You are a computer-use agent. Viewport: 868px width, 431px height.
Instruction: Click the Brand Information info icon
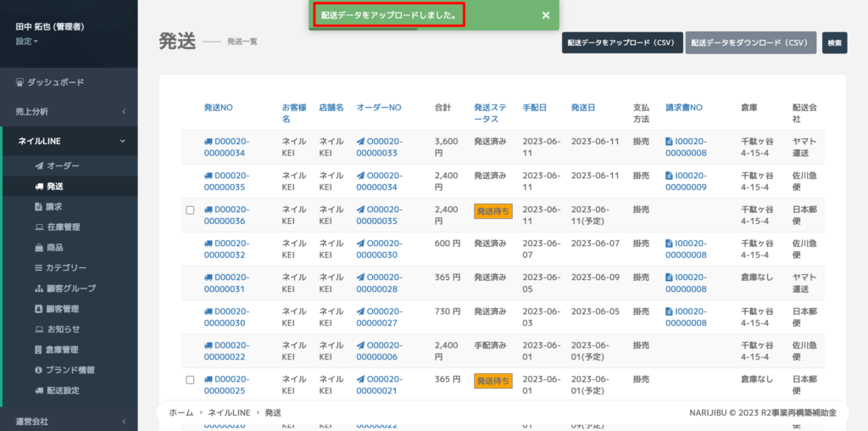[38, 370]
